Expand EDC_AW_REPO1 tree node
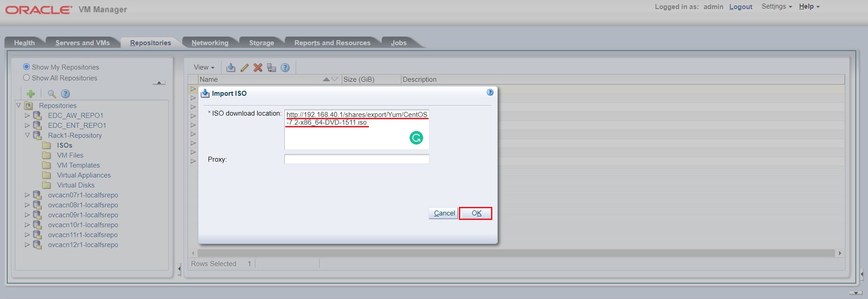This screenshot has height=299, width=868. click(x=27, y=115)
